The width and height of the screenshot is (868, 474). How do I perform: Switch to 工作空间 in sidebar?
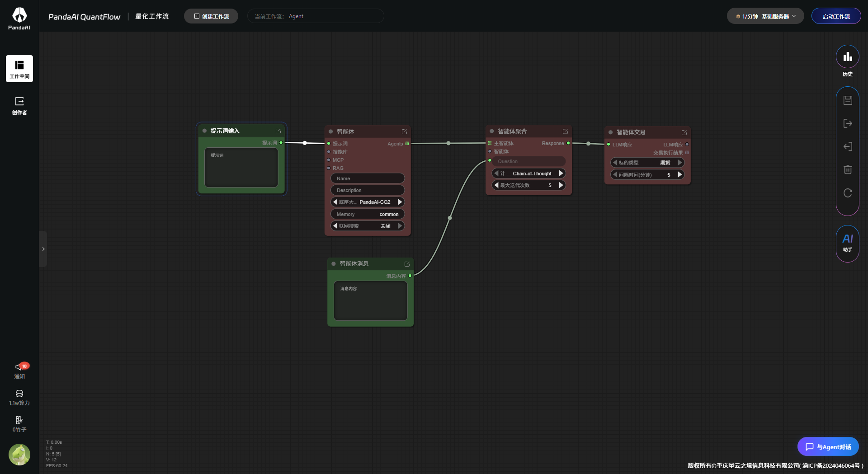pyautogui.click(x=19, y=69)
